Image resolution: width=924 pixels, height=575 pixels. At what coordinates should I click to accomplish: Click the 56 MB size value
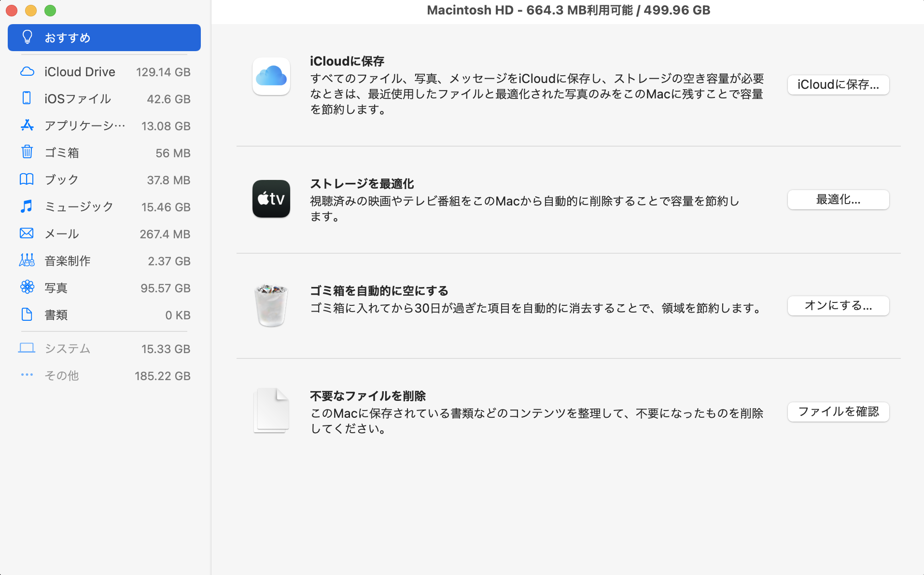[173, 153]
